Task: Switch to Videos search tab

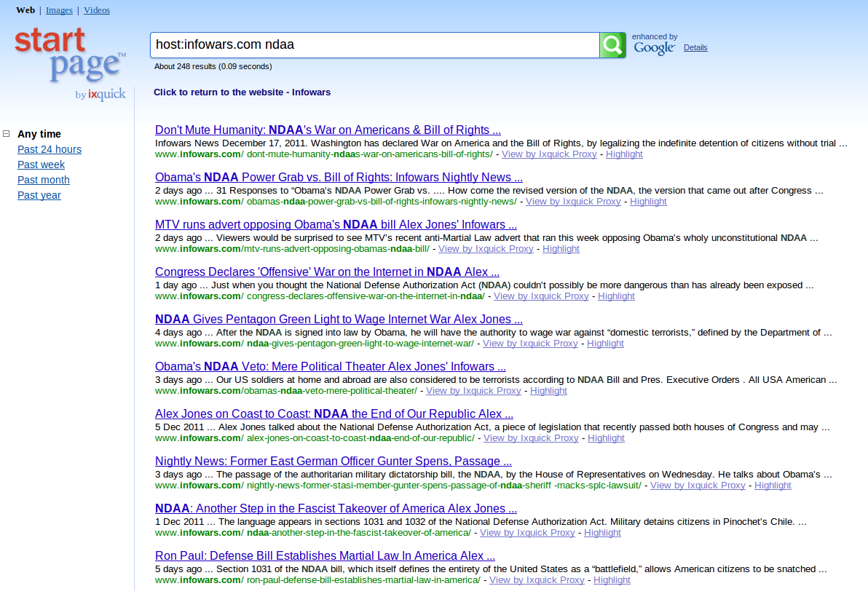Action: click(97, 10)
